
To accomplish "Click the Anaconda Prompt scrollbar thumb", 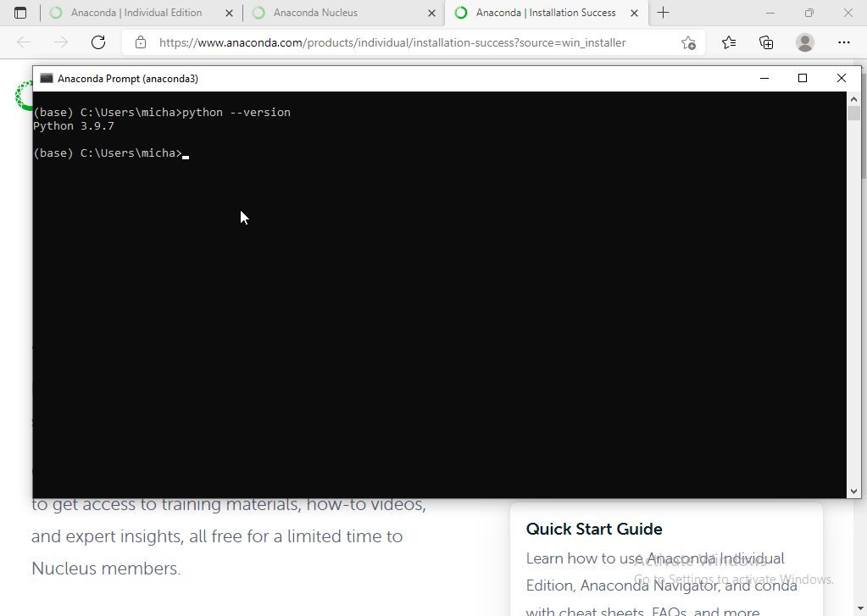I will point(853,114).
